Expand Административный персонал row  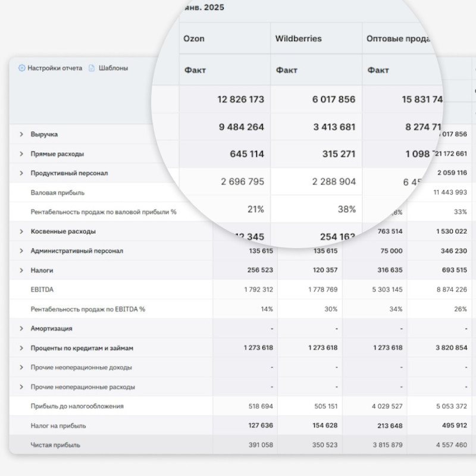tap(21, 250)
